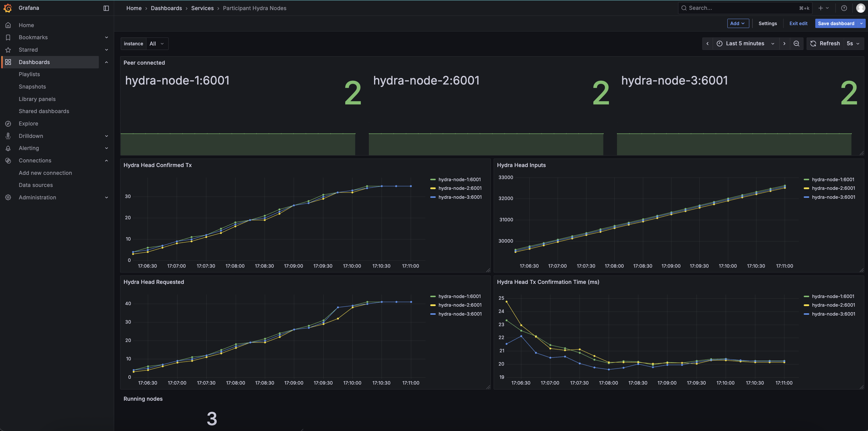Screen dimensions: 868x431
Task: Shift time range backward arrow
Action: click(707, 44)
